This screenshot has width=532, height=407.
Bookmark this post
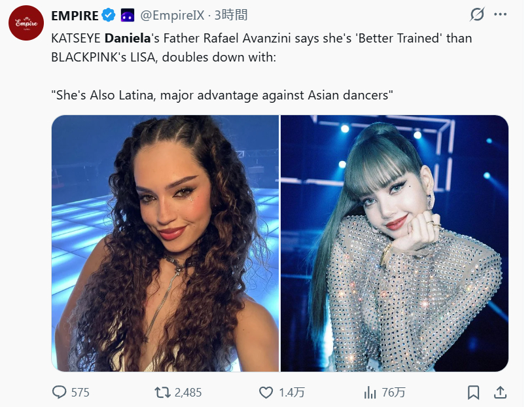[x=473, y=393]
